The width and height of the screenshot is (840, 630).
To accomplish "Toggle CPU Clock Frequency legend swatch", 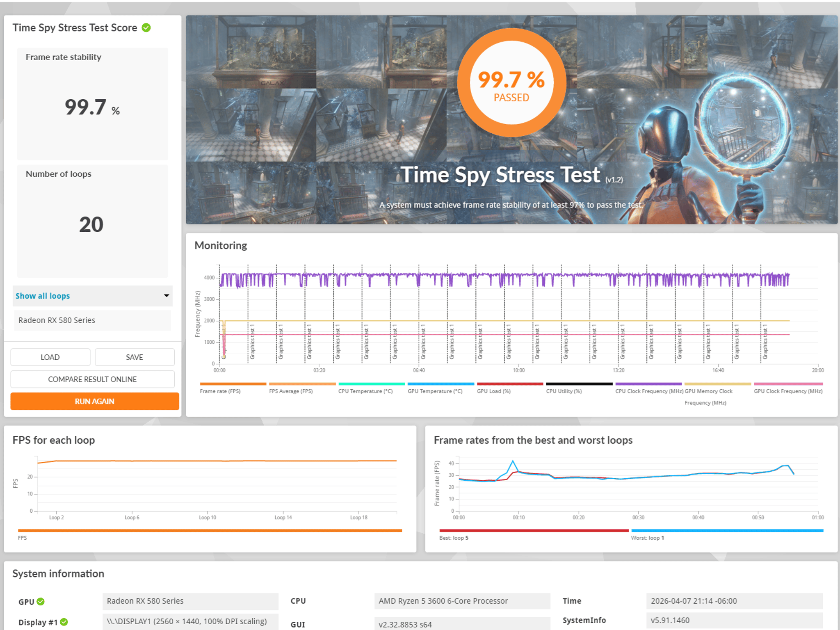I will [x=648, y=384].
